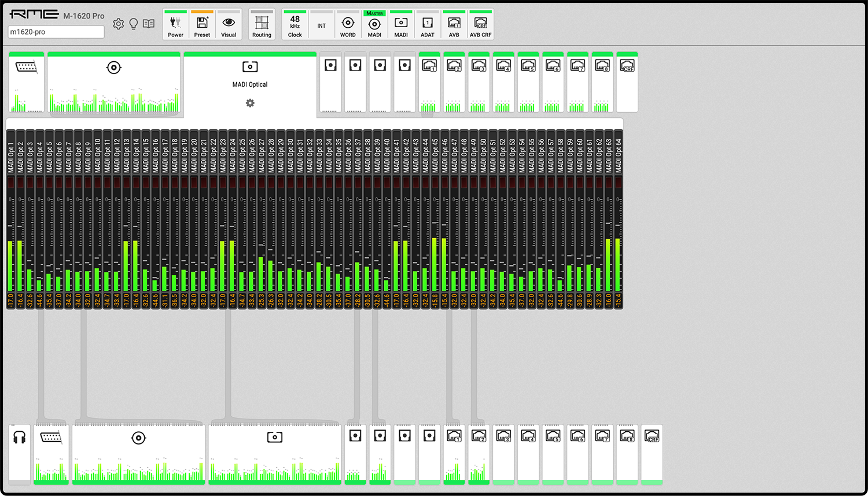
Task: Click the lightbulb identify icon
Action: pyautogui.click(x=134, y=24)
